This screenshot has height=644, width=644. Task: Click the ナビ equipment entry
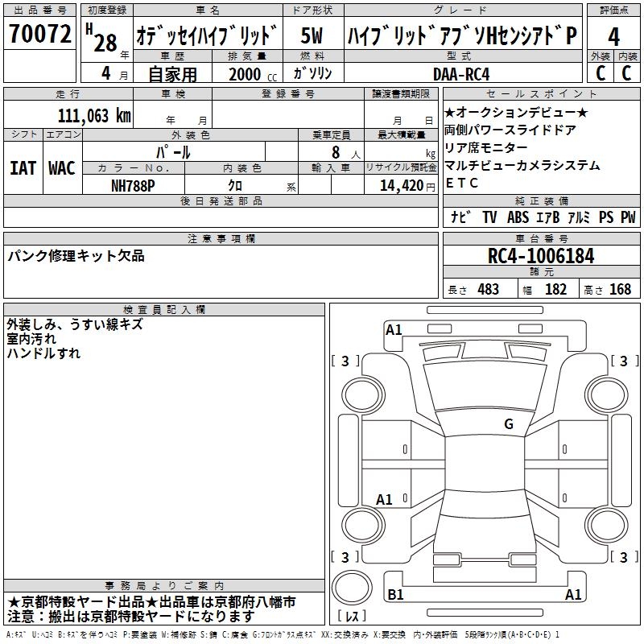coord(460,217)
